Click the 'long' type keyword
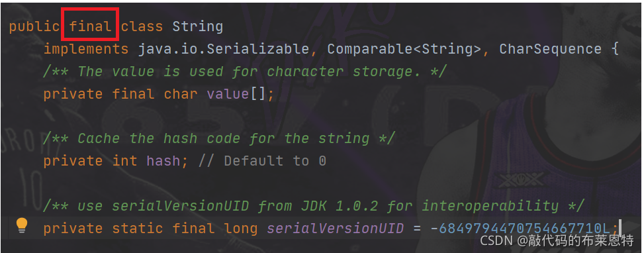 pos(241,228)
